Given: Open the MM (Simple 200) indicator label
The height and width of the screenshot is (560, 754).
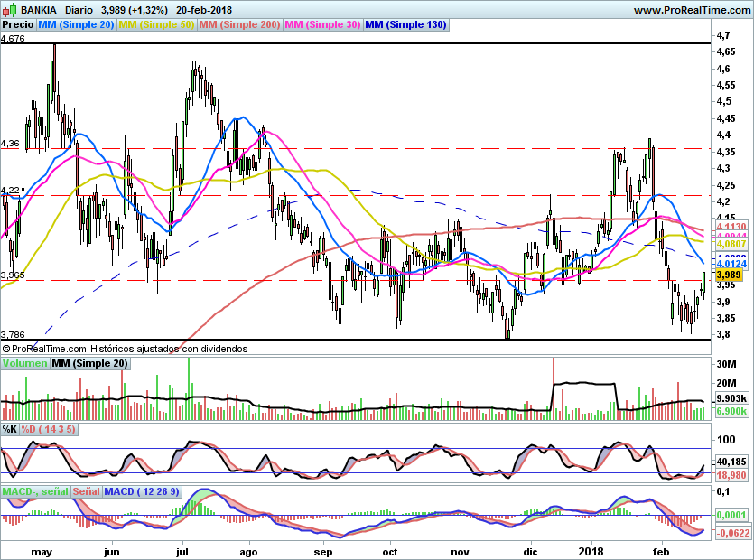Looking at the screenshot, I should tap(238, 25).
